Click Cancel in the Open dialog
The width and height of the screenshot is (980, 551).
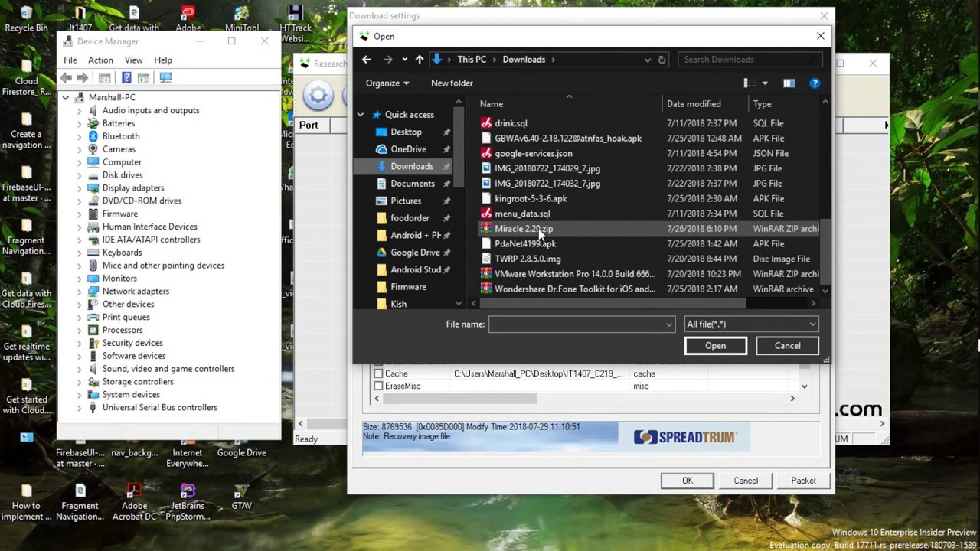coord(787,346)
